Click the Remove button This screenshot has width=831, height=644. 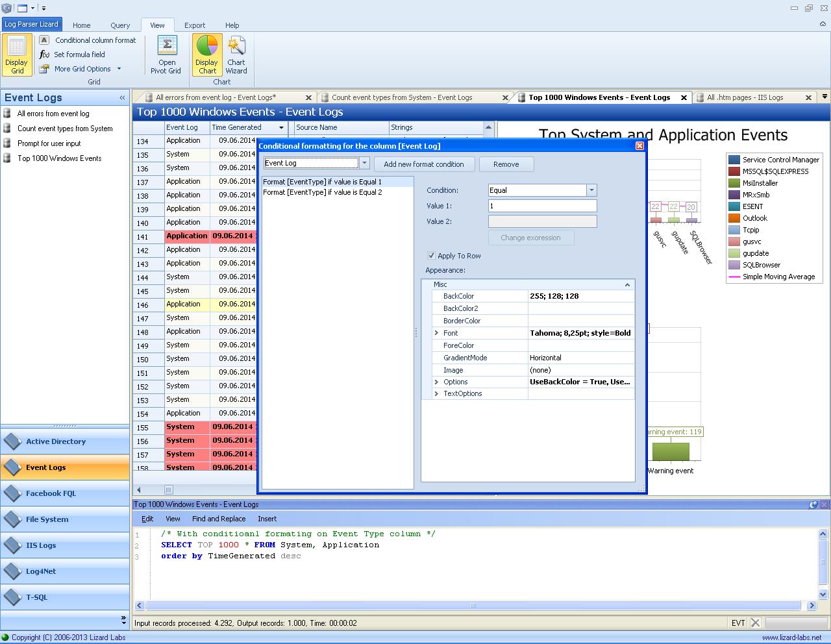click(506, 164)
